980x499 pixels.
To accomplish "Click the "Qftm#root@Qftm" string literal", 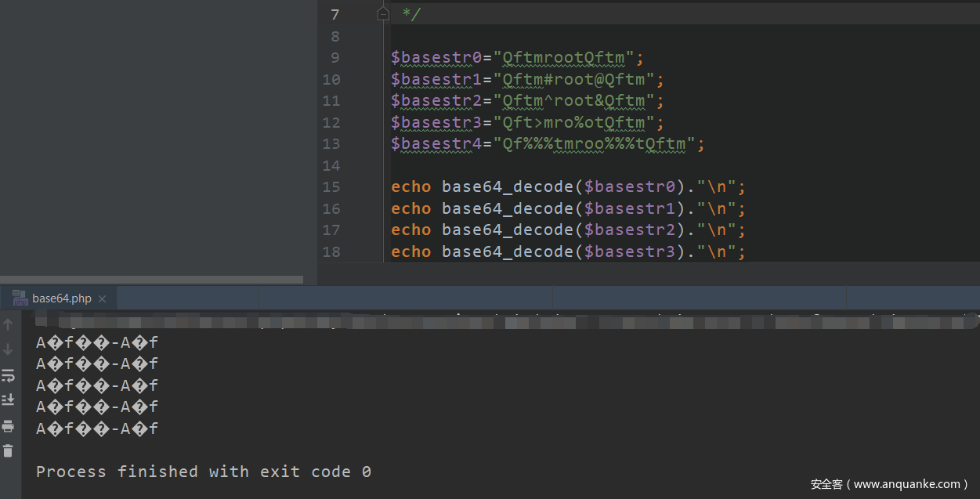I will pyautogui.click(x=573, y=79).
